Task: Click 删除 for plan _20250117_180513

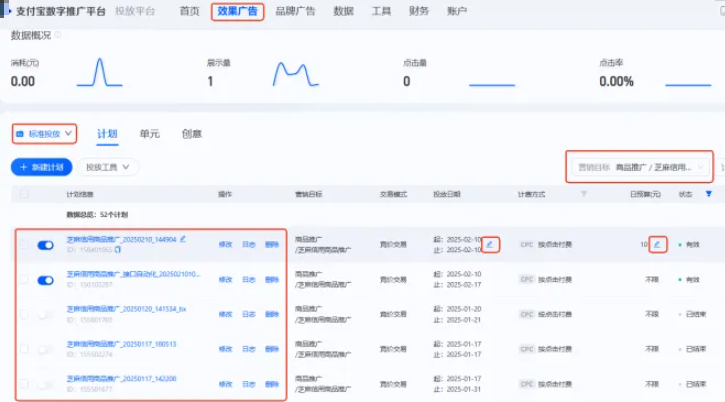Action: point(272,349)
